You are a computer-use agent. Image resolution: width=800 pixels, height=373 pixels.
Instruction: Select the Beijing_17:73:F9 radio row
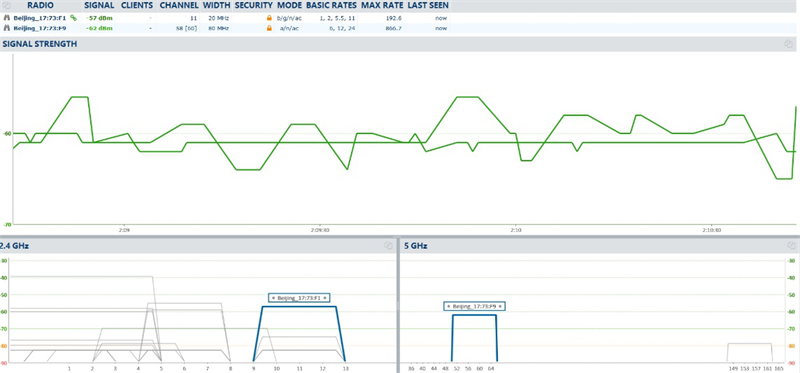[226, 28]
